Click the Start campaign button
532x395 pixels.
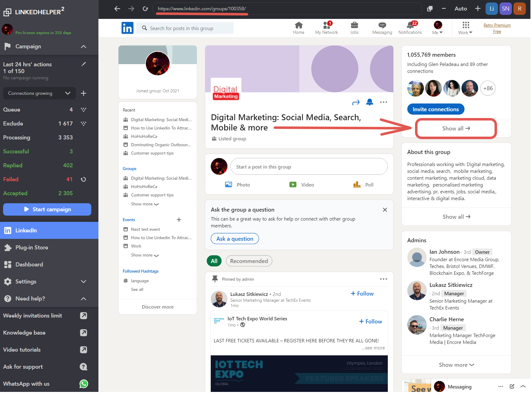pyautogui.click(x=47, y=209)
